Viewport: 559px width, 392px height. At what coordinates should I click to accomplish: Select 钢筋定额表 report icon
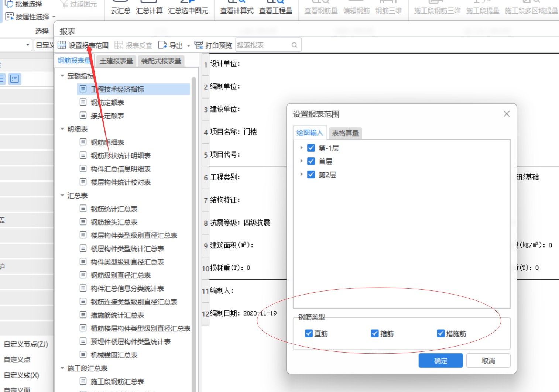[x=83, y=102]
